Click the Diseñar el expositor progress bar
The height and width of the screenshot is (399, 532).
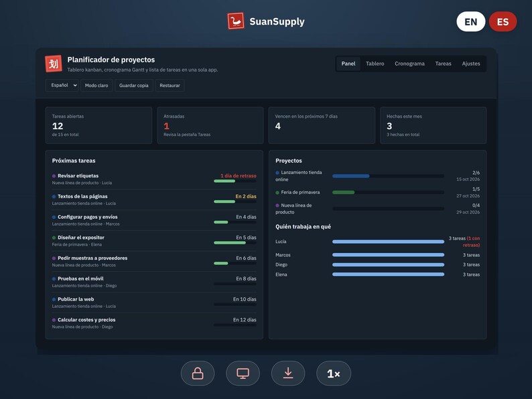click(x=235, y=243)
